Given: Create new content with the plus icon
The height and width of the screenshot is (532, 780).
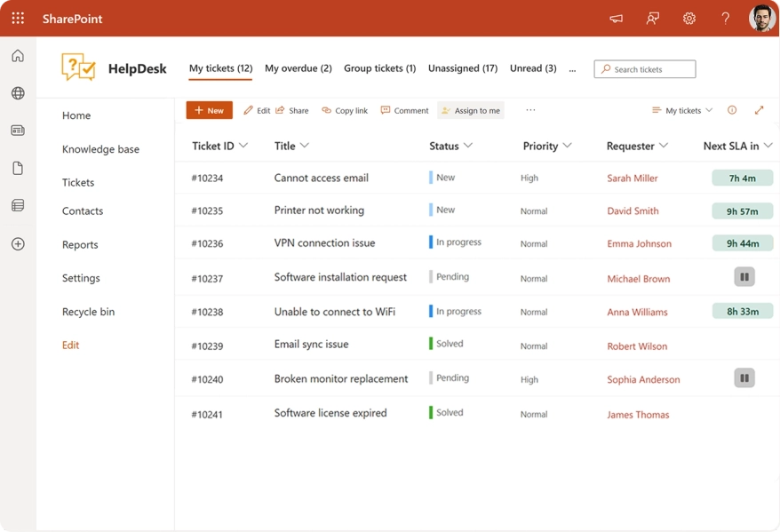Looking at the screenshot, I should pos(17,243).
